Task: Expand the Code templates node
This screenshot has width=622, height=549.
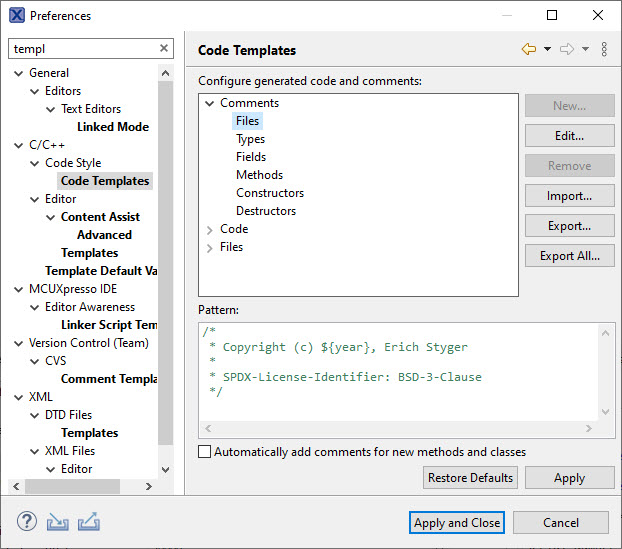Action: pyautogui.click(x=209, y=229)
